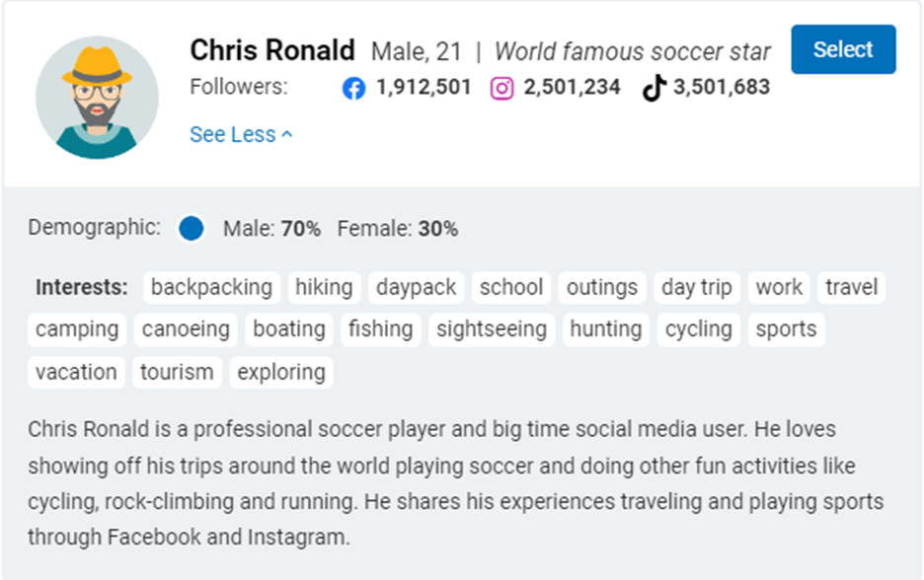Screen dimensions: 924x580
Task: Click the blue demographic color dot
Action: [191, 228]
